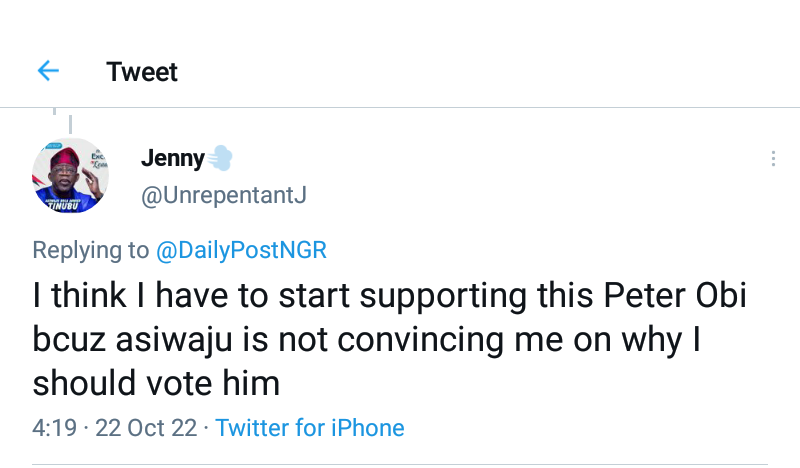Click the 4:19 time in timestamp

click(x=54, y=428)
